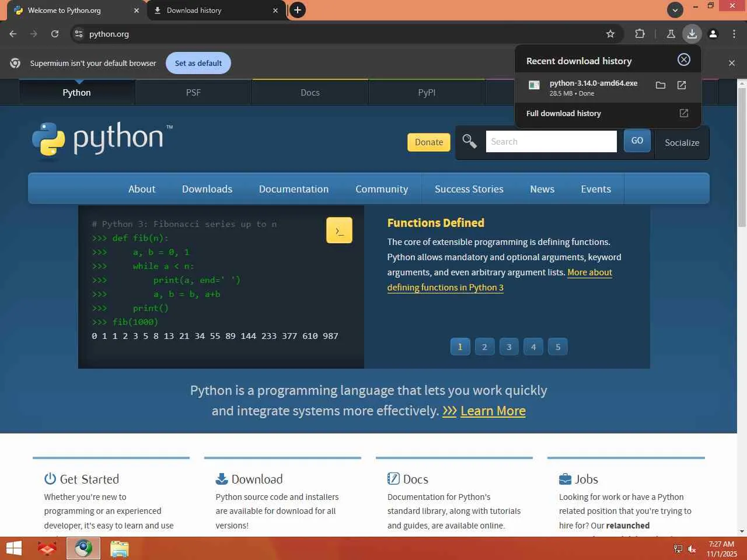Image resolution: width=747 pixels, height=560 pixels.
Task: Open File Explorer from the taskbar
Action: pyautogui.click(x=119, y=548)
